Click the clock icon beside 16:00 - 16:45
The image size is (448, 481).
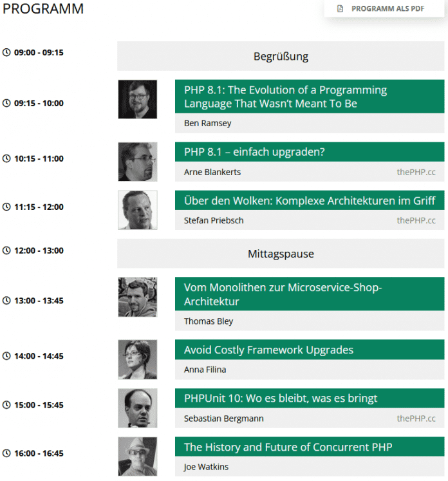pos(7,453)
